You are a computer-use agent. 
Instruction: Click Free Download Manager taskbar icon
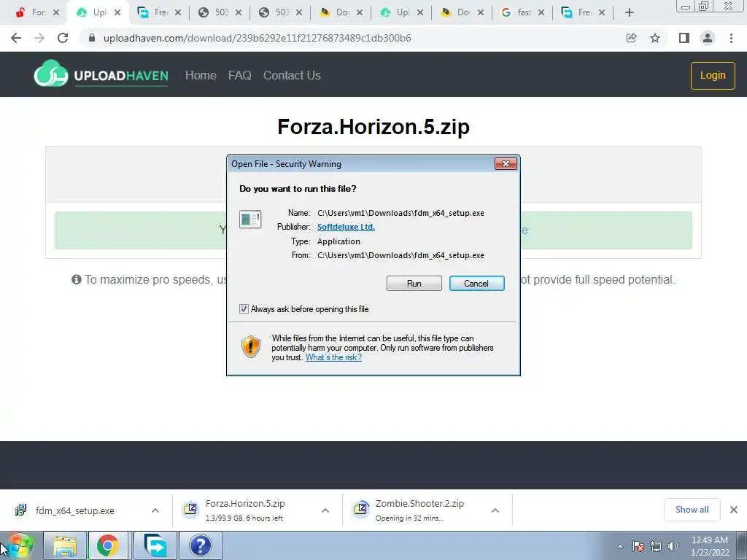click(x=155, y=545)
